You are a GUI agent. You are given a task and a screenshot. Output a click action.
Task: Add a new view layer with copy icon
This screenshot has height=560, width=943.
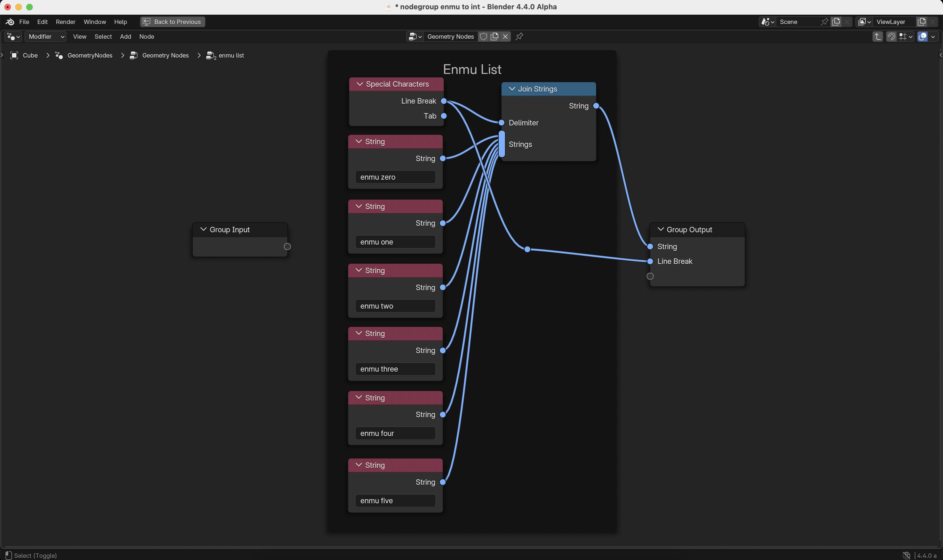922,22
